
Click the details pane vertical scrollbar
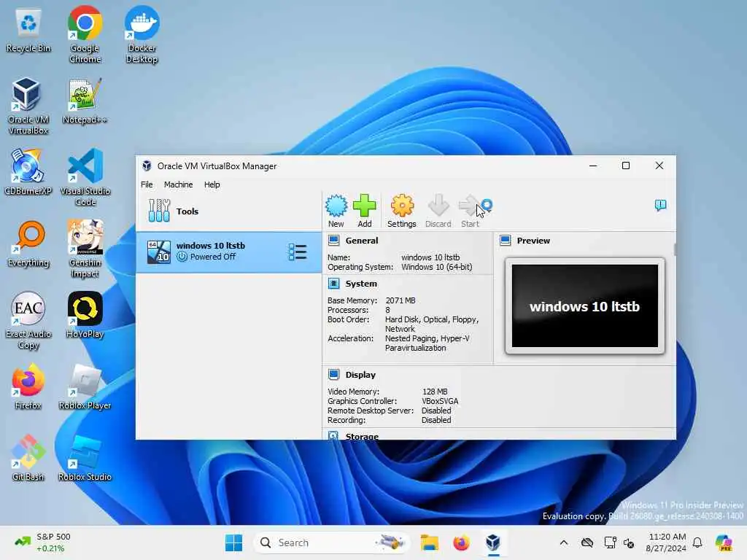pyautogui.click(x=675, y=249)
